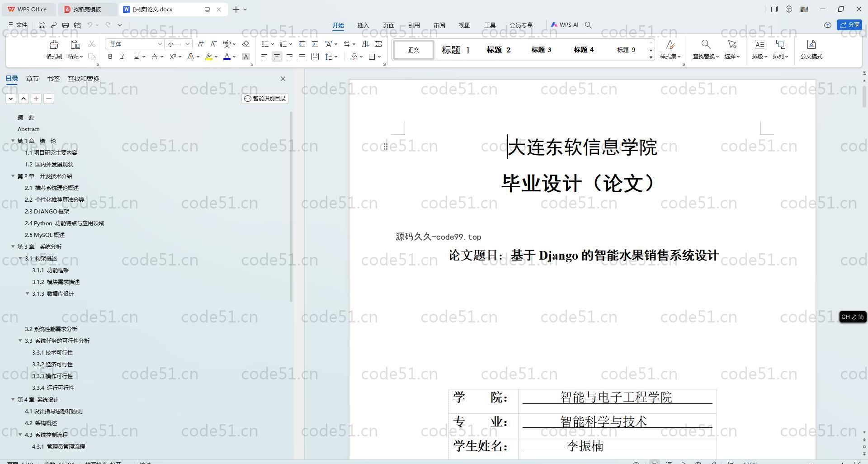Decrease paragraph indent
Image resolution: width=868 pixels, height=464 pixels.
302,44
